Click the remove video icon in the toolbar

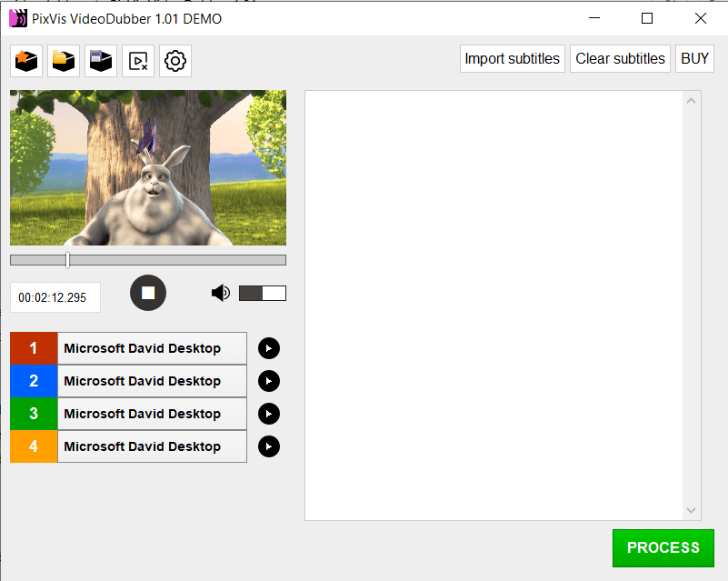click(138, 61)
